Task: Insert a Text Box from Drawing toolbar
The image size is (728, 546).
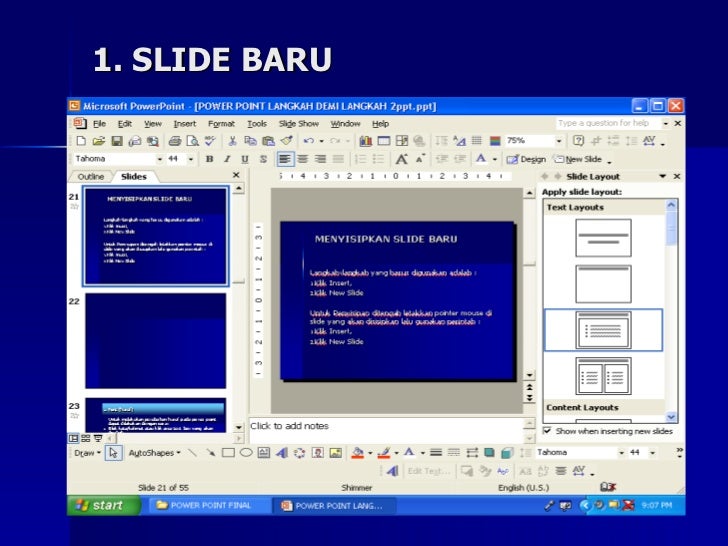Action: tap(264, 453)
